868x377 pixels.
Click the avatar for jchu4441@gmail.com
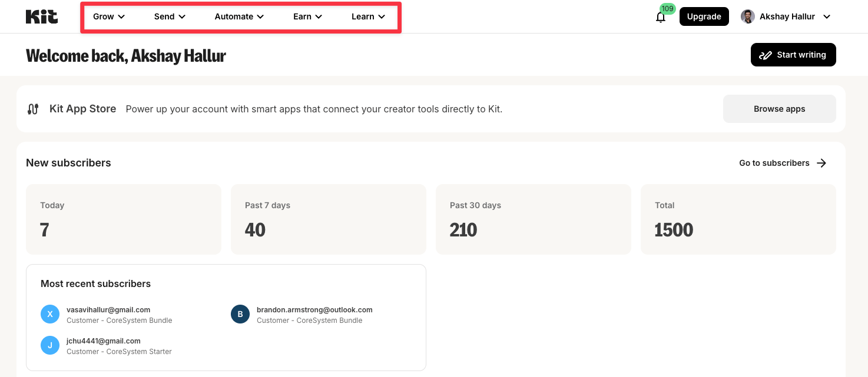click(x=50, y=345)
